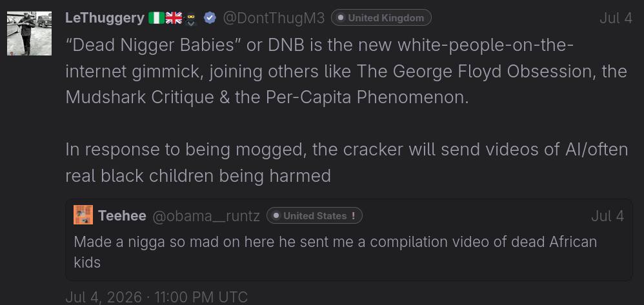Viewport: 644px width, 305px height.
Task: Click the dot icon inside United States badge
Action: [x=276, y=215]
